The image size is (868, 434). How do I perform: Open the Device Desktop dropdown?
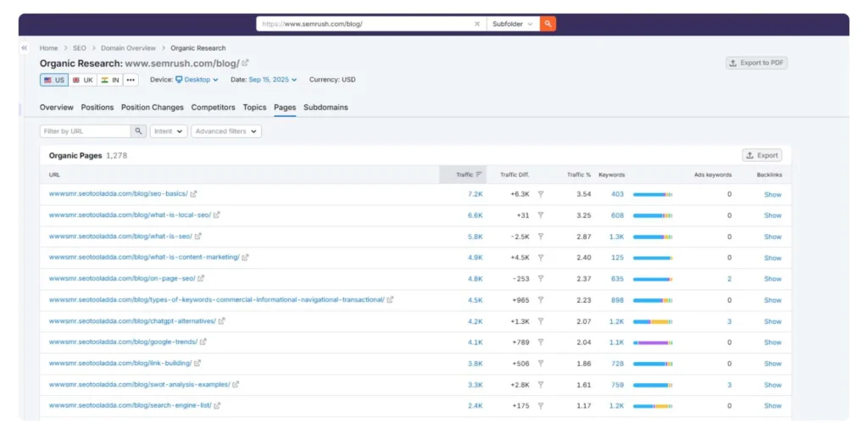tap(197, 80)
